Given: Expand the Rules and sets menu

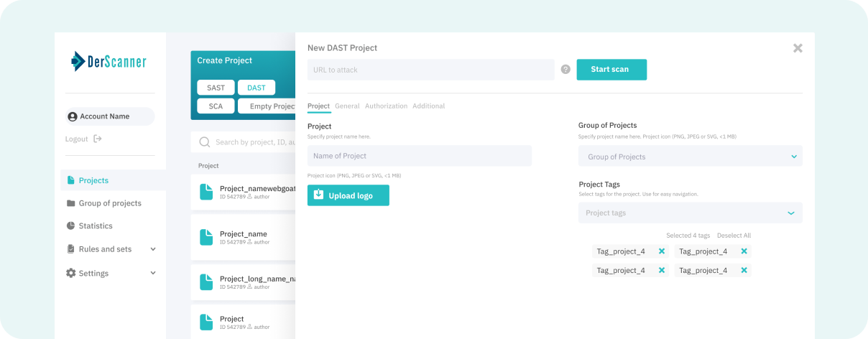Looking at the screenshot, I should pyautogui.click(x=153, y=249).
